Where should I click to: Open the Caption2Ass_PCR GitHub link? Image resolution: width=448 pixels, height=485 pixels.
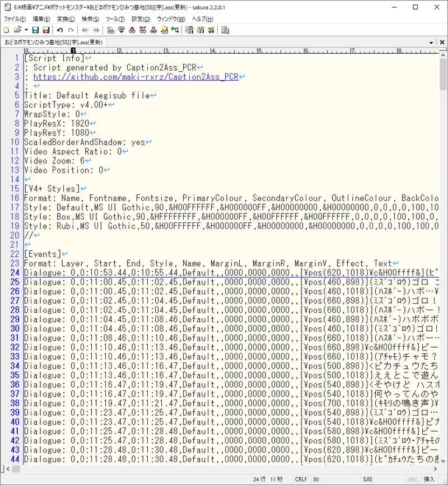[136, 77]
